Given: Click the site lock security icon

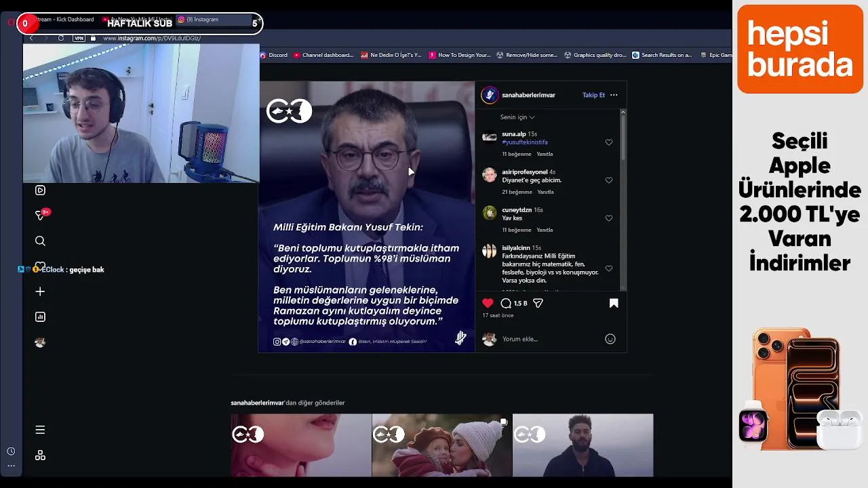Looking at the screenshot, I should pyautogui.click(x=93, y=38).
